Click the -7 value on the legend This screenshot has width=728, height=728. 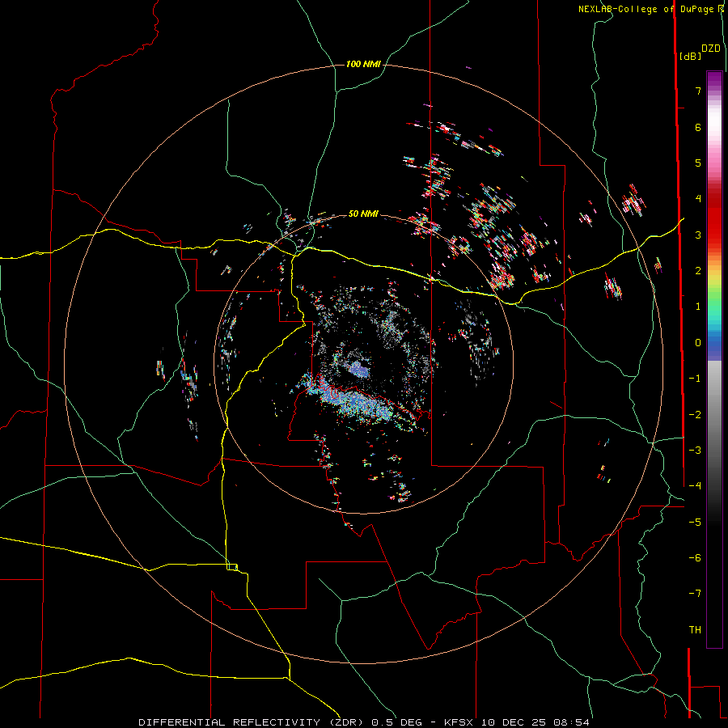695,594
